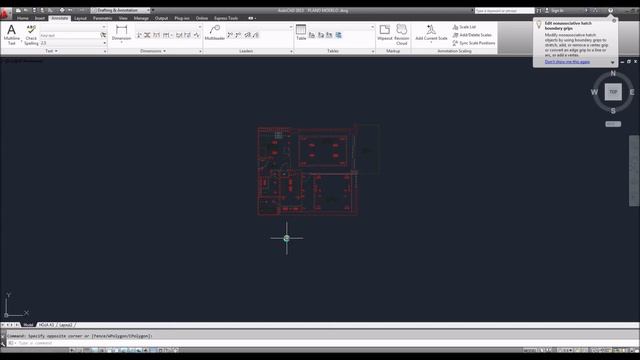The image size is (640, 360).
Task: Open the table style dropdown
Action: [372, 27]
